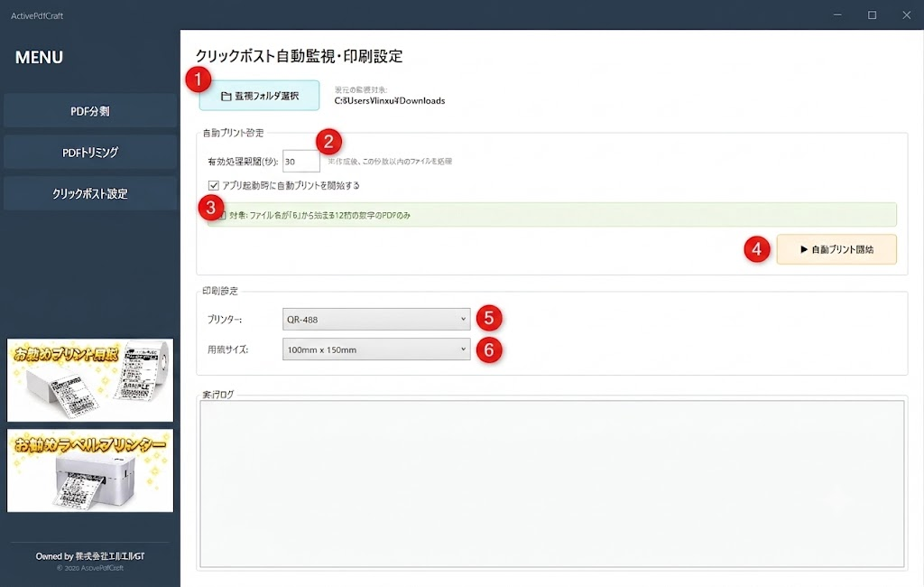Open the プリンター dropdown showing QR-488
924x587 pixels.
[x=376, y=319]
